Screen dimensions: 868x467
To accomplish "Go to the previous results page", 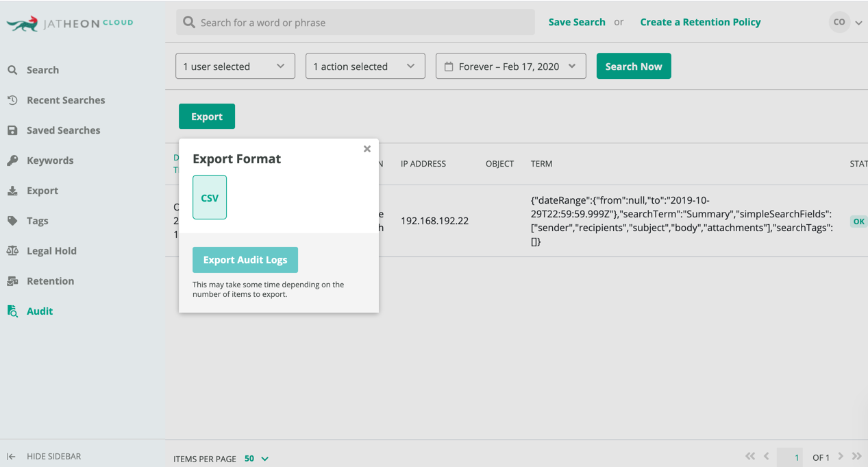I will click(x=767, y=457).
